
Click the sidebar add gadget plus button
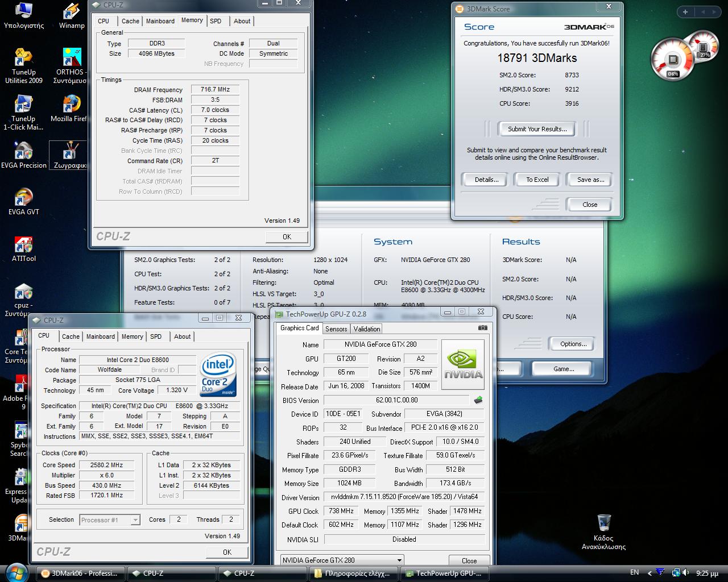point(685,11)
